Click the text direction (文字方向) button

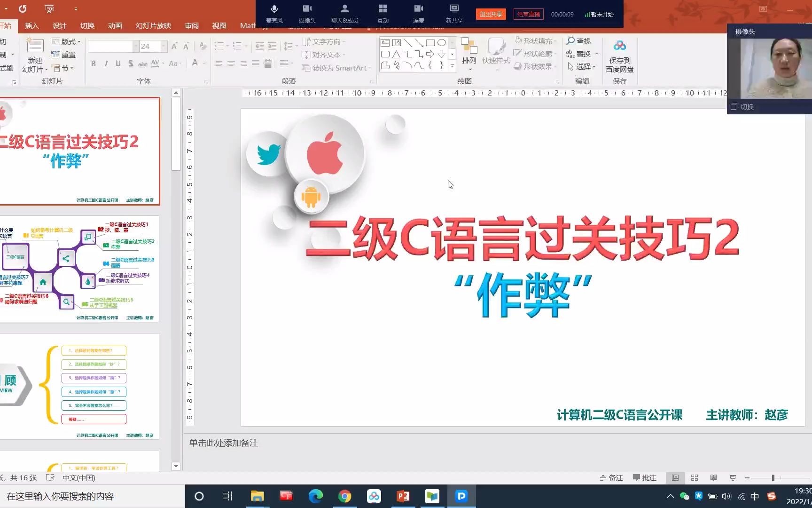tap(323, 42)
